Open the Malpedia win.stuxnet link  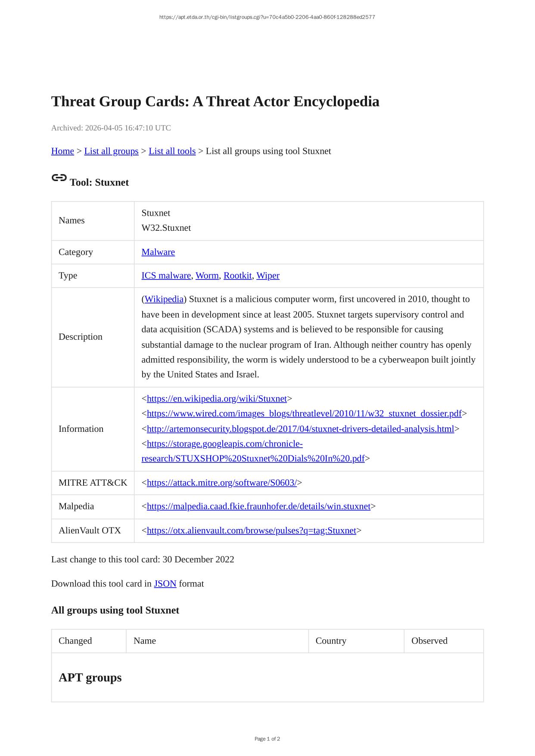[258, 506]
